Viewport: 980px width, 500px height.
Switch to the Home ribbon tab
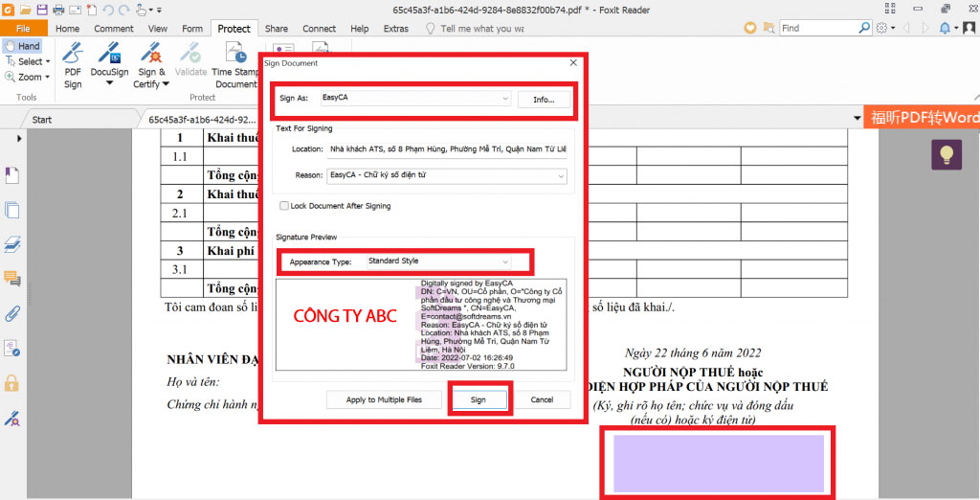coord(68,28)
